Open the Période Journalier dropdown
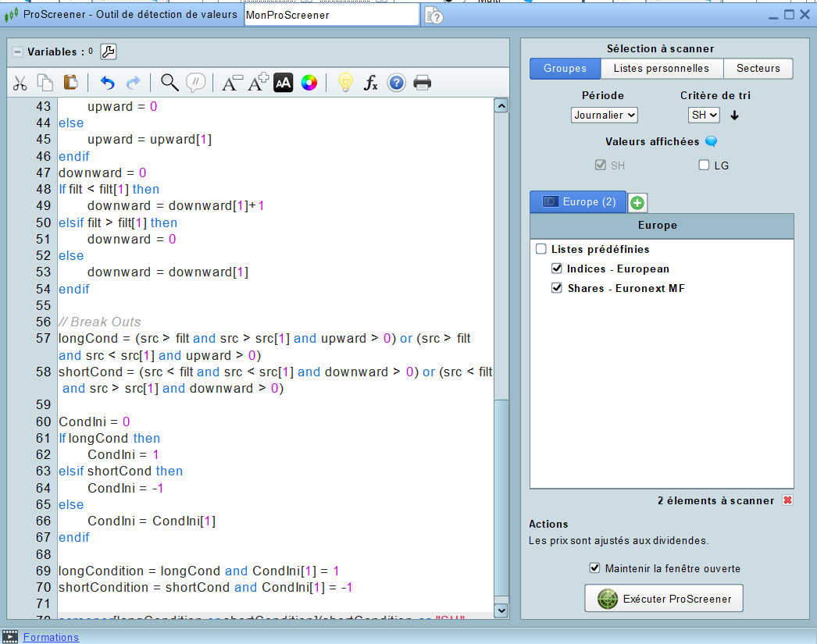The image size is (817, 644). (604, 115)
